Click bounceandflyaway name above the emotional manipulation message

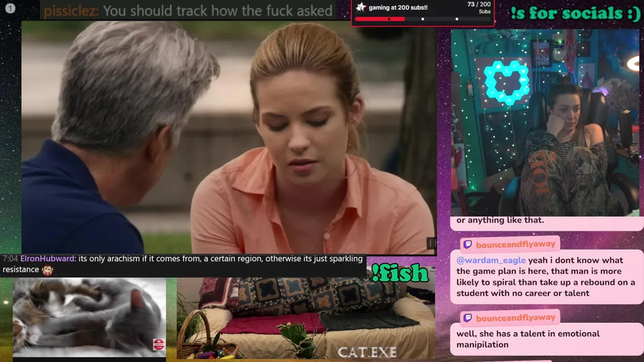click(516, 318)
